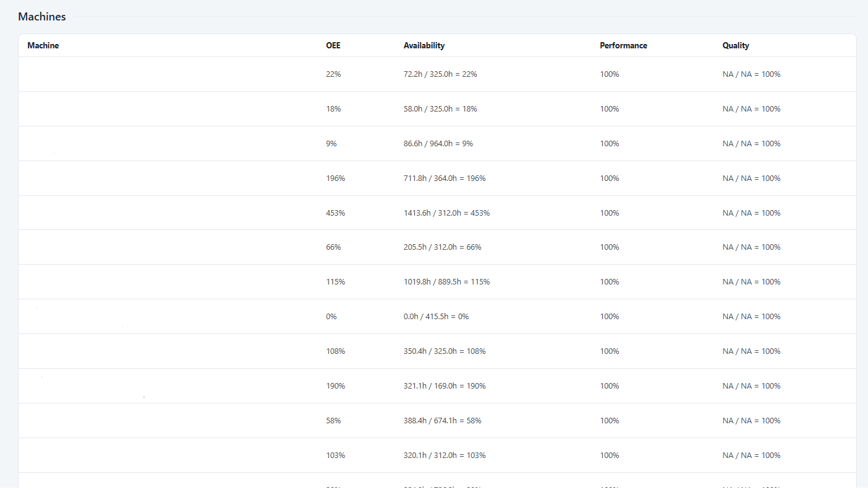The width and height of the screenshot is (868, 489).
Task: Click the Availability column header
Action: click(x=423, y=46)
